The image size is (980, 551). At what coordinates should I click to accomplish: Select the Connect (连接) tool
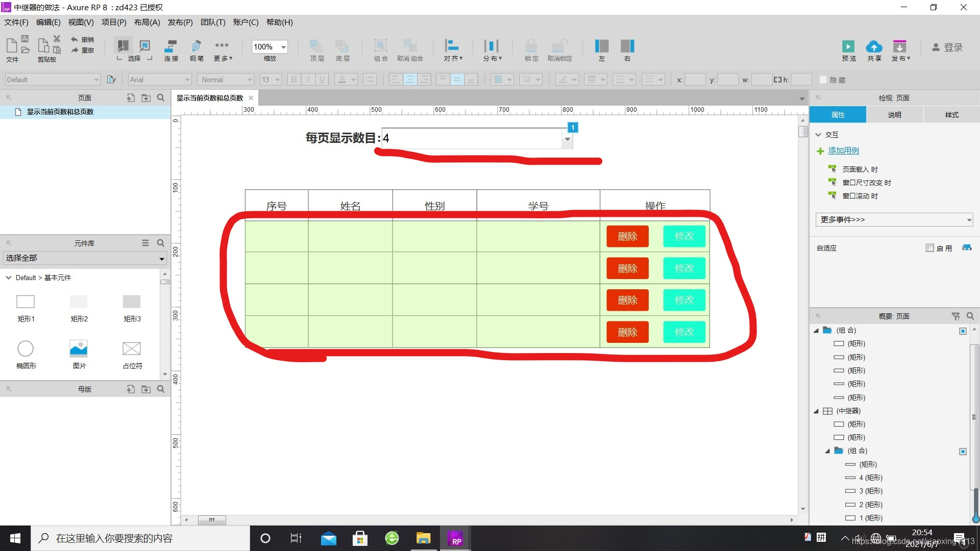171,46
